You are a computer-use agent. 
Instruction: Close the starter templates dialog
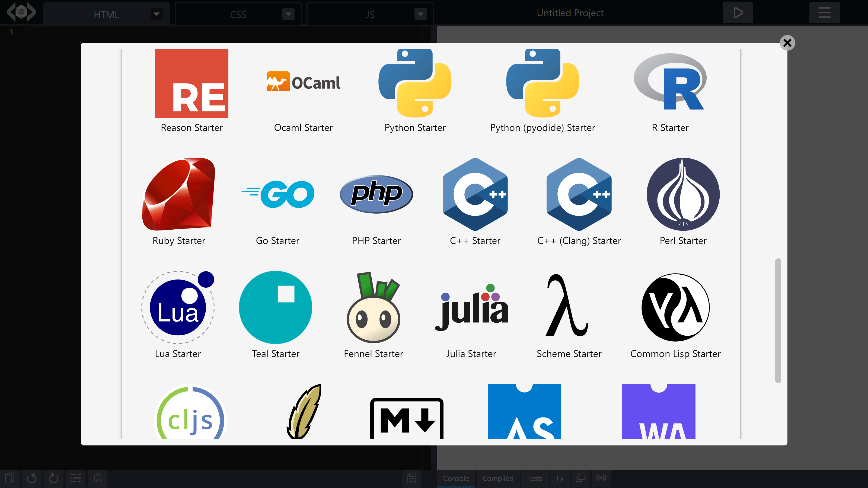point(787,43)
